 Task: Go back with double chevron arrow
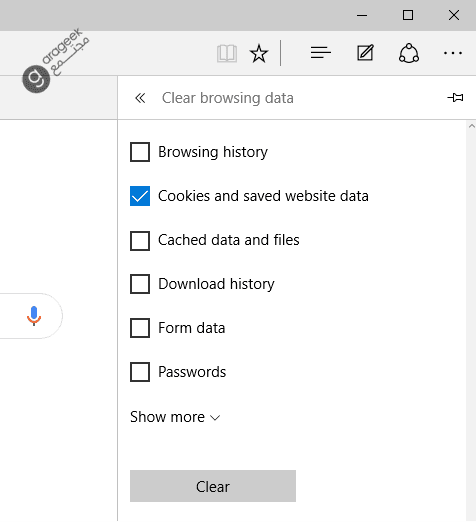tap(140, 98)
